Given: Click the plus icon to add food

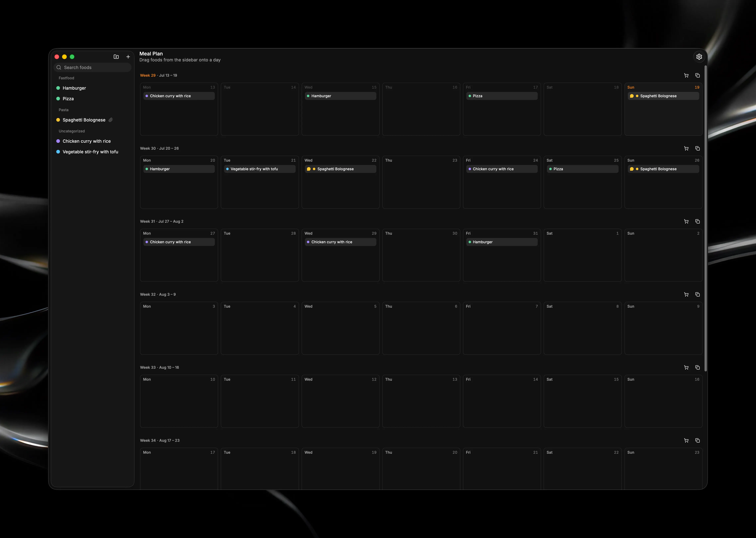Looking at the screenshot, I should point(128,57).
